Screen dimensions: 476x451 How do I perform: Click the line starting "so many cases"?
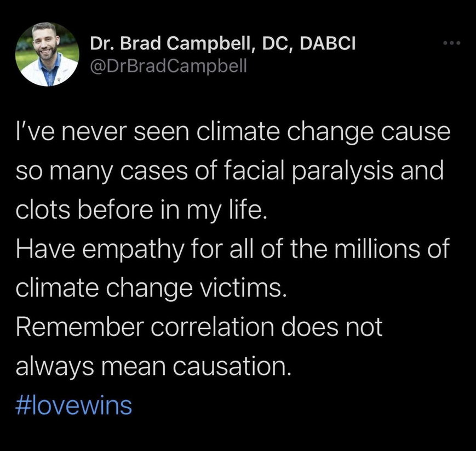point(230,171)
